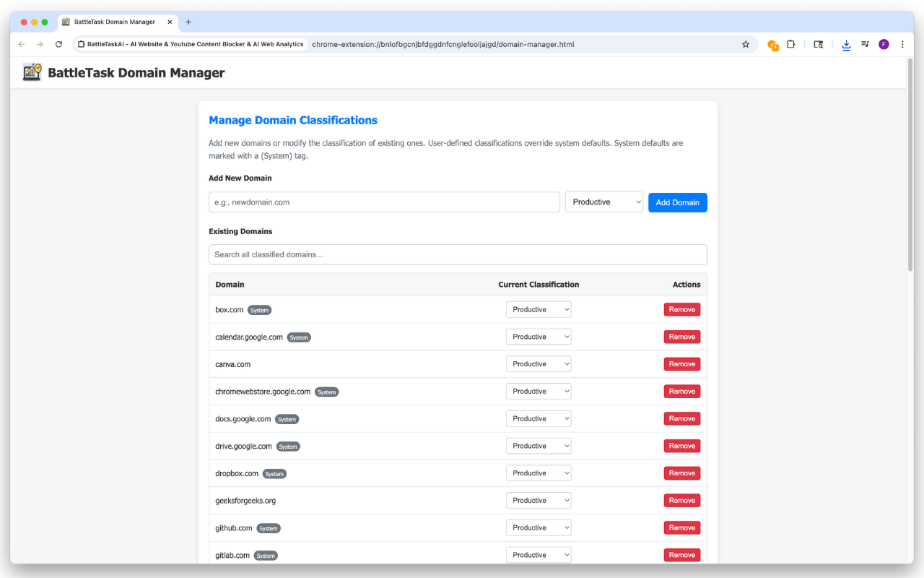
Task: Open the Chrome three-dot menu
Action: 902,44
